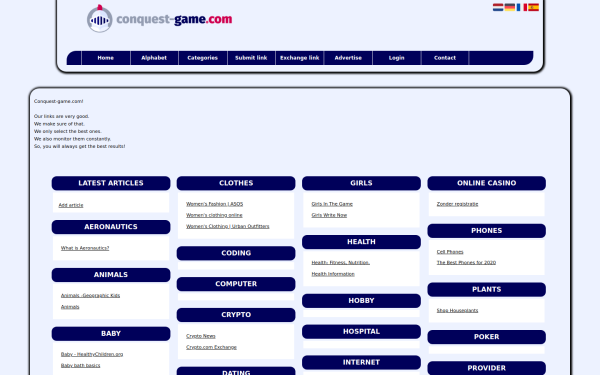Open the Computer category header
Screen dimensions: 600x375
pos(236,284)
